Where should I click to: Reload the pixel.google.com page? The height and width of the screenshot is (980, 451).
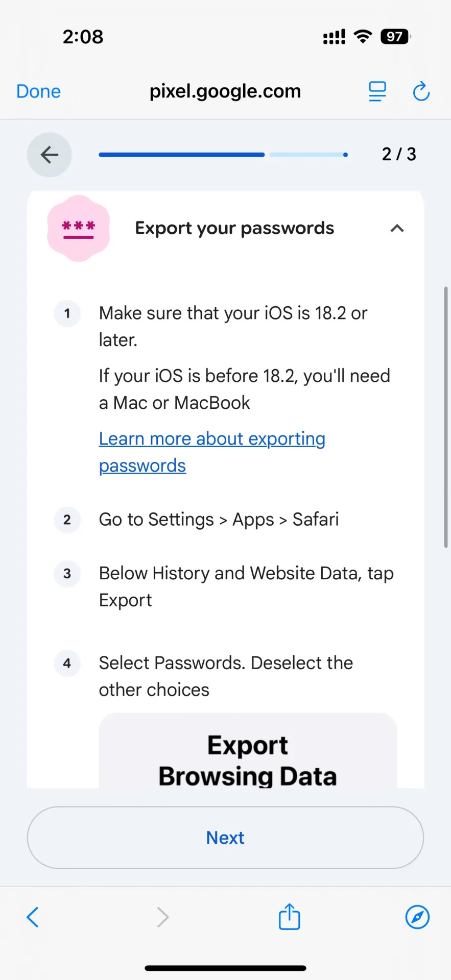[421, 91]
